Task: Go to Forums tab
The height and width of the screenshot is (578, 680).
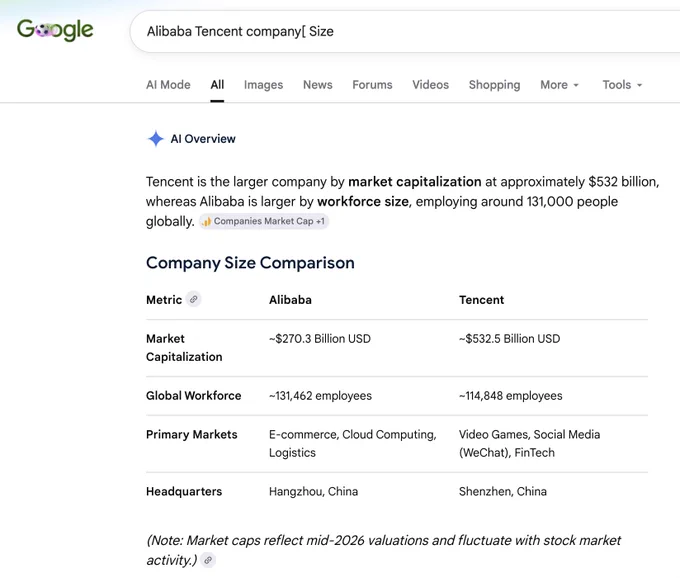Action: point(372,85)
